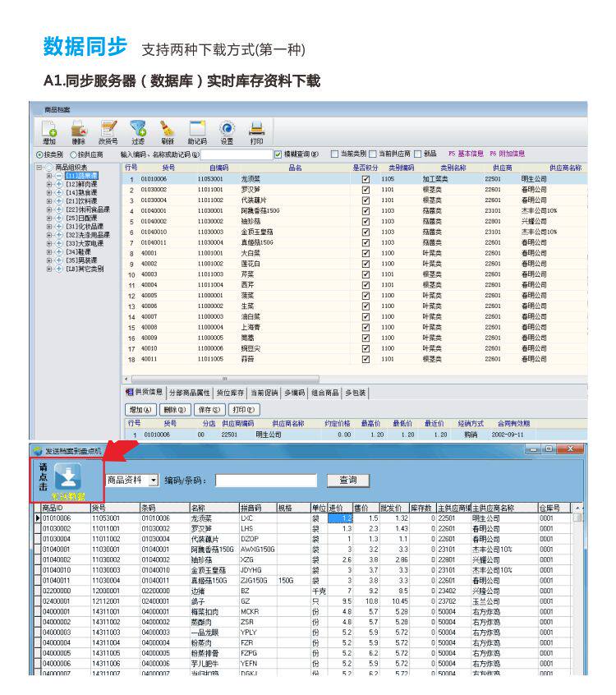Expand the [21]饮料课 category node
Screen dimensions: 616x695
point(49,200)
